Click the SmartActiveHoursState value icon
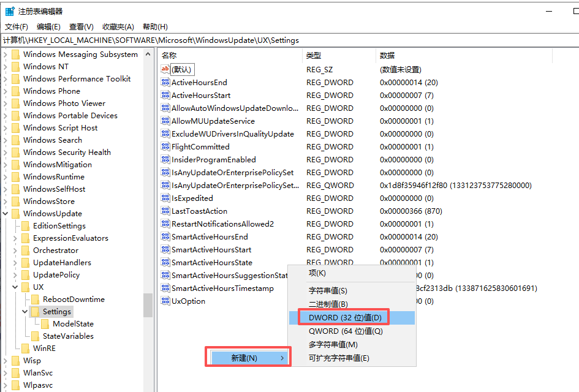 coord(165,262)
